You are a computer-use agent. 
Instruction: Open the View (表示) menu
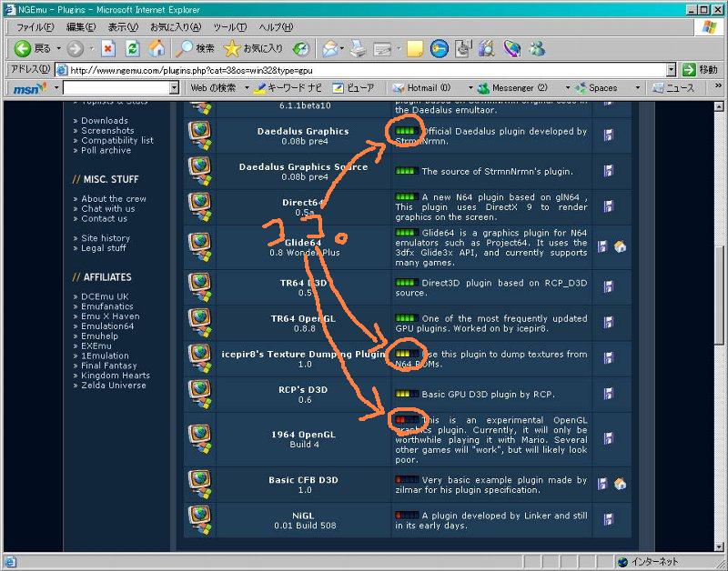tap(123, 27)
